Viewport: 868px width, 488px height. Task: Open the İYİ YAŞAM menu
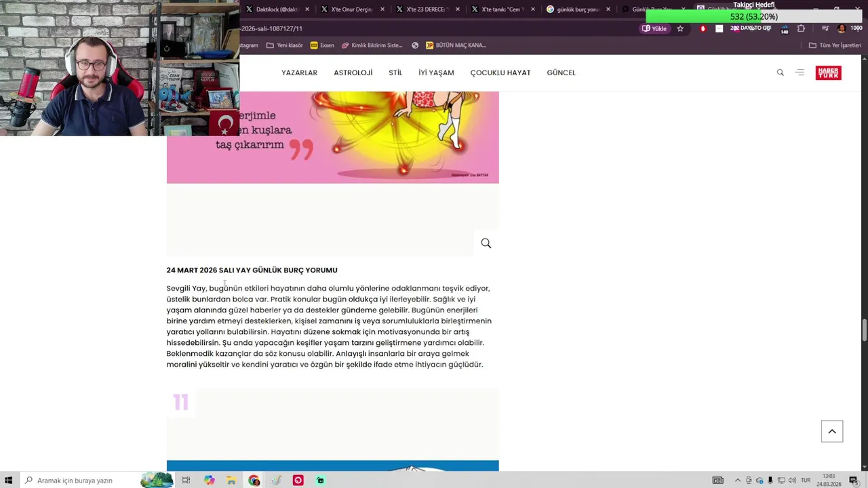click(436, 73)
